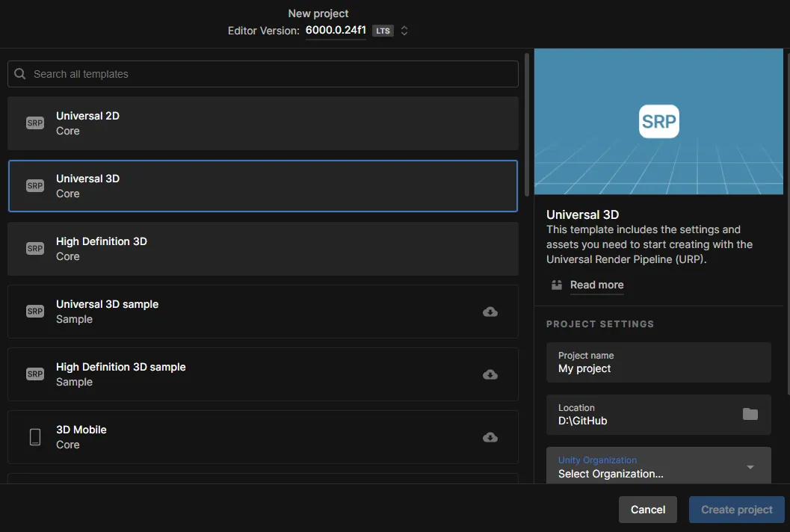Click SRP icon of Universal 2D template
This screenshot has width=790, height=532.
[35, 123]
